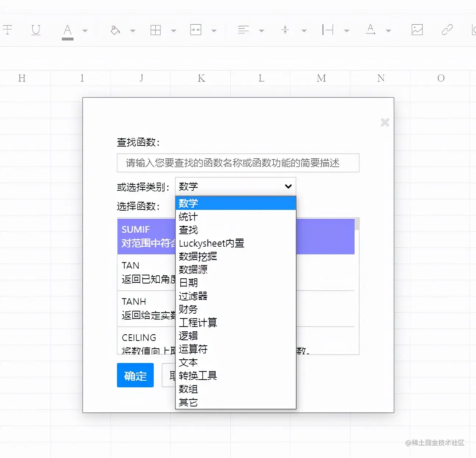This screenshot has height=458, width=476.
Task: Select column L header
Action: (261, 78)
